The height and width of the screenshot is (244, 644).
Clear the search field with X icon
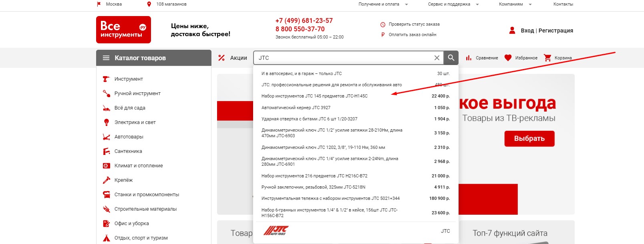click(437, 58)
